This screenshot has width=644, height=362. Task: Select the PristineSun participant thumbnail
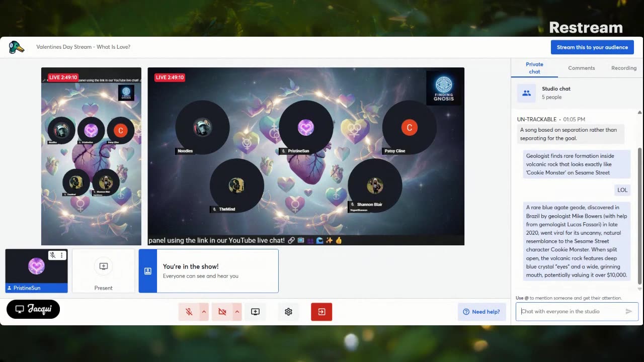[36, 270]
